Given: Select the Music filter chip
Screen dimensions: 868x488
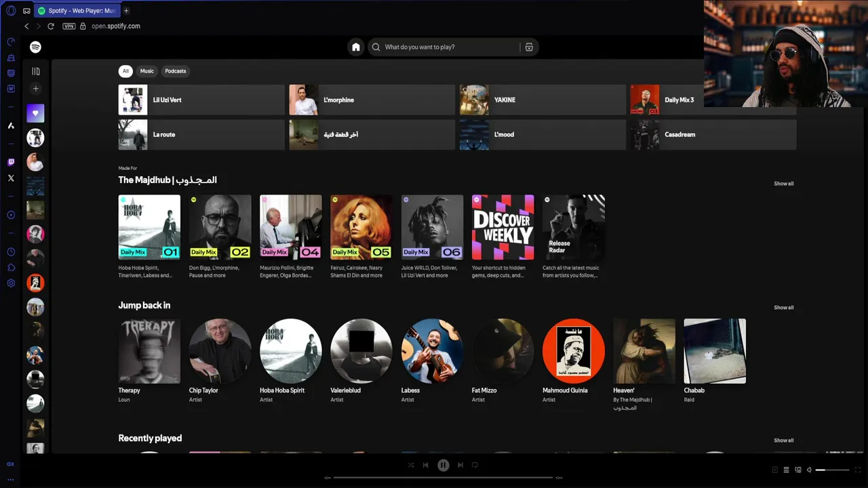Looking at the screenshot, I should [x=147, y=71].
